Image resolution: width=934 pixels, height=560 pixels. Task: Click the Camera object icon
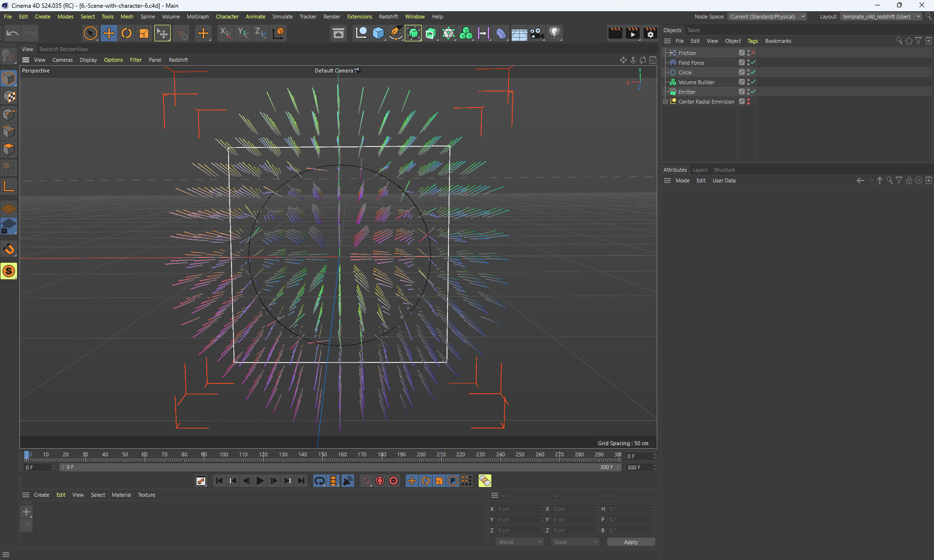tap(537, 33)
